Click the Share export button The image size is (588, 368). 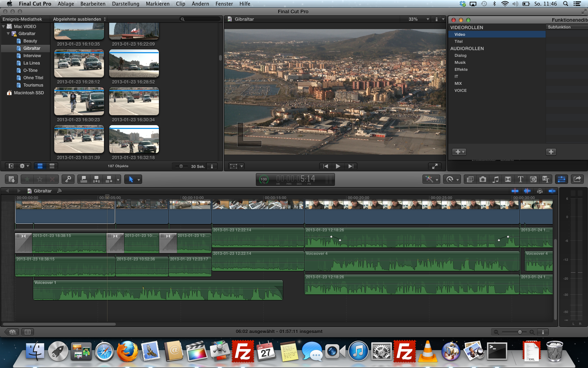[577, 179]
